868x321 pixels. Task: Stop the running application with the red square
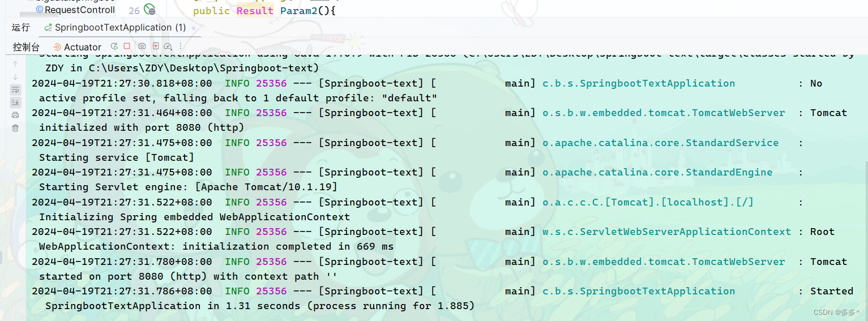pyautogui.click(x=127, y=46)
